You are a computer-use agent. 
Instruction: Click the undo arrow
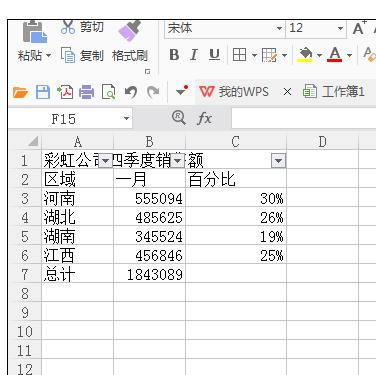[x=131, y=92]
